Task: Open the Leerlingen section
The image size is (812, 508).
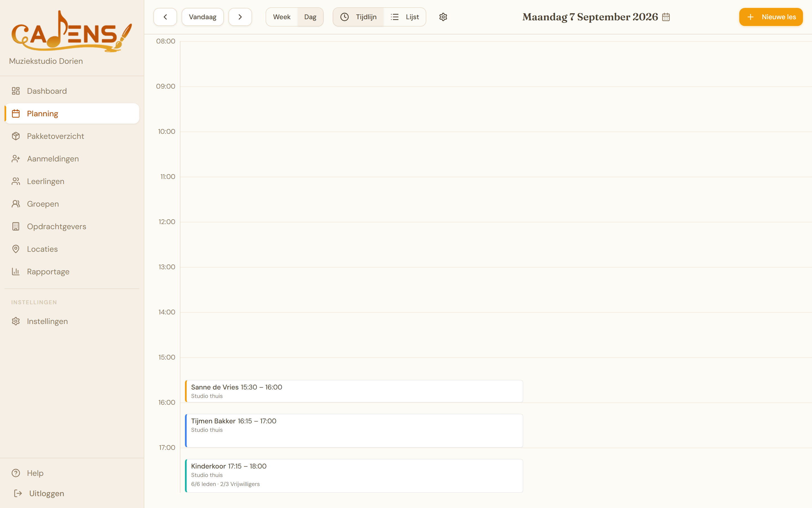Action: click(x=72, y=181)
